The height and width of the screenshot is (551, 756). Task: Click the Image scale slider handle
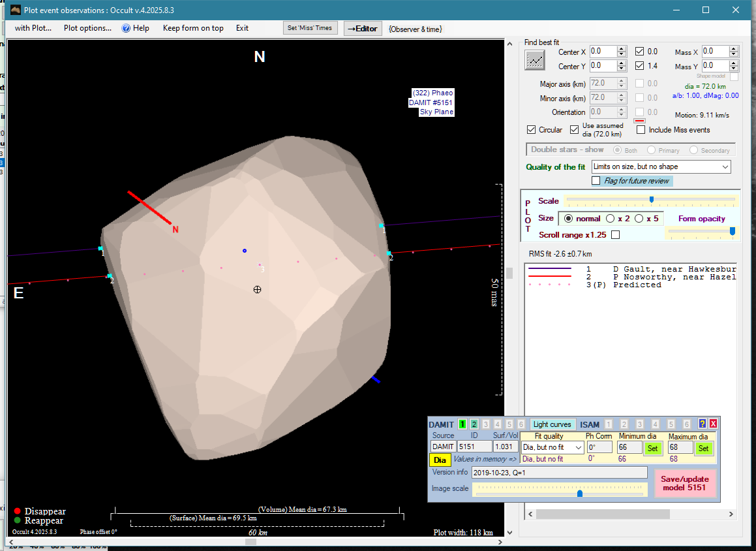(x=579, y=494)
